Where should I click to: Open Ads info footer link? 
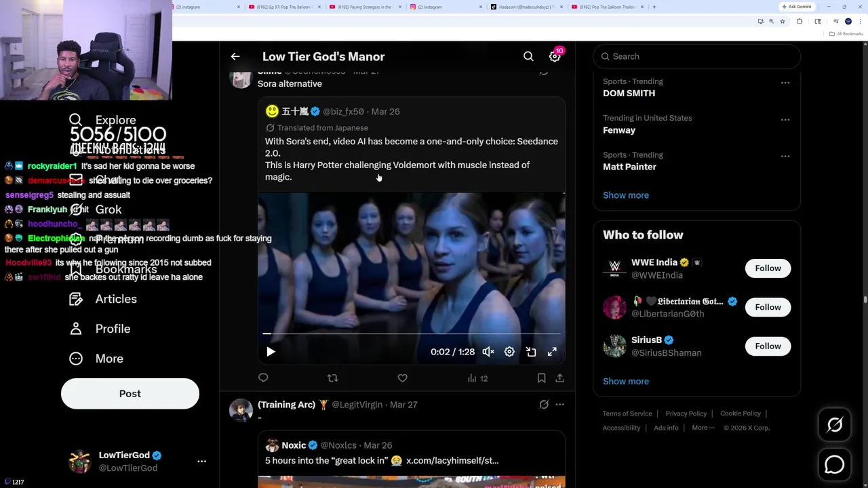tap(666, 428)
